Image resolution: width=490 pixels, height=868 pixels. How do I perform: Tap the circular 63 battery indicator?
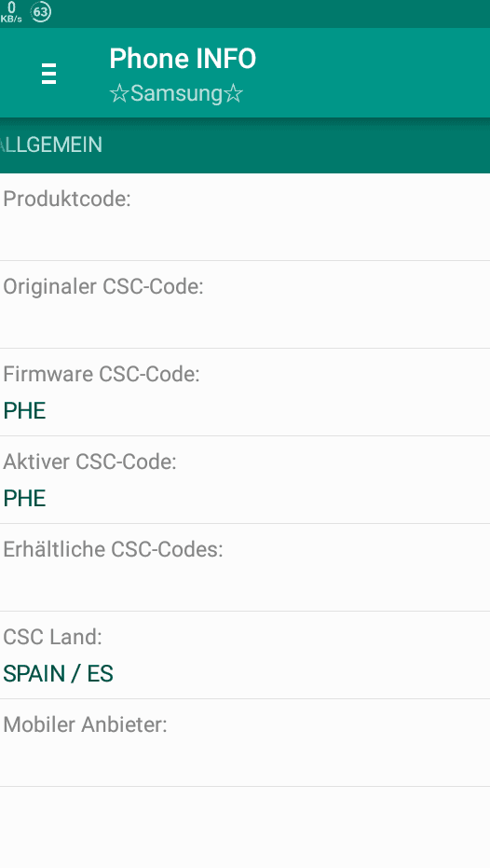point(40,11)
